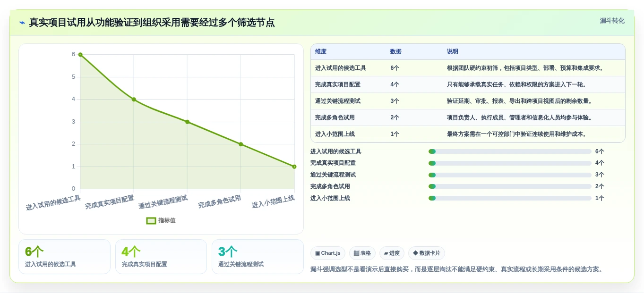This screenshot has height=293, width=644.
Task: Click 通过关键流程测试 table cell
Action: pos(338,101)
